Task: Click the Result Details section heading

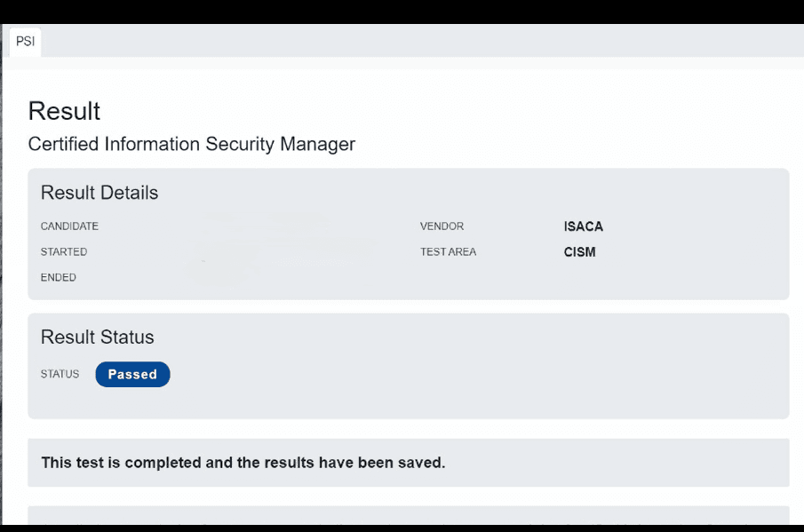Action: 100,193
